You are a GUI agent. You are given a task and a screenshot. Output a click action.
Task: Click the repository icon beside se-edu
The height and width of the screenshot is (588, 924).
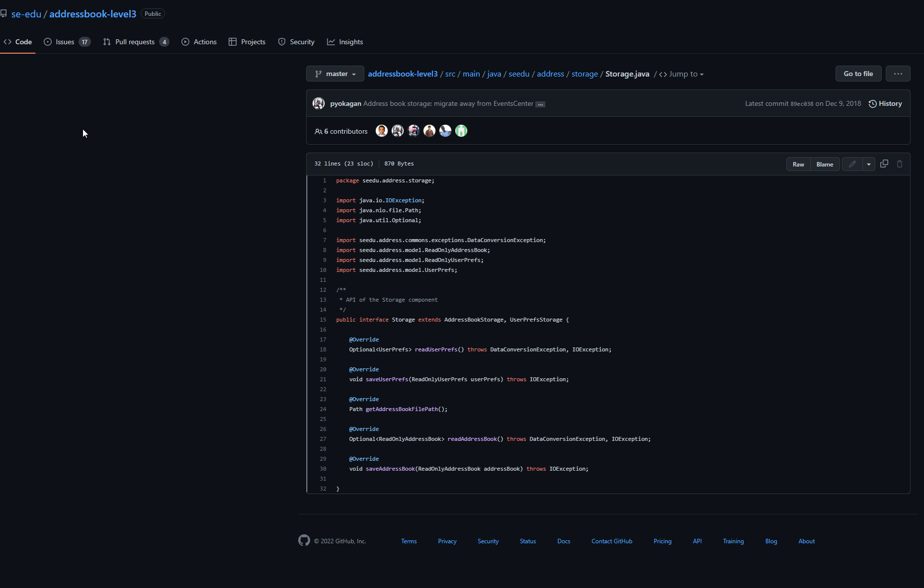(3, 13)
